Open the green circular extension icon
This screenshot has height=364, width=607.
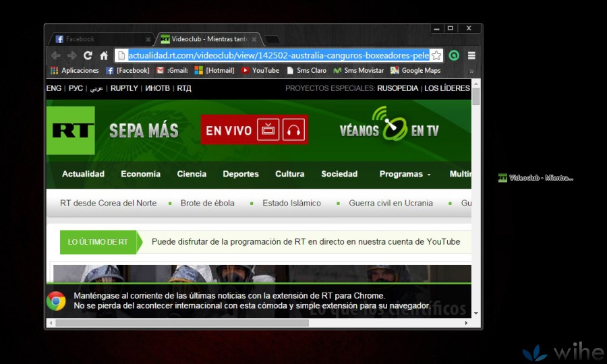(454, 56)
